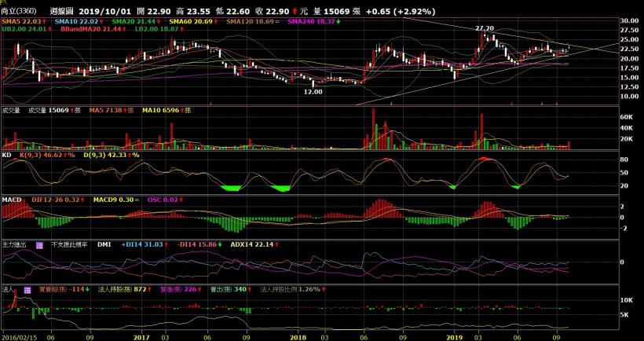Click the 12.00 low price annotation
This screenshot has height=341, width=644.
[313, 92]
